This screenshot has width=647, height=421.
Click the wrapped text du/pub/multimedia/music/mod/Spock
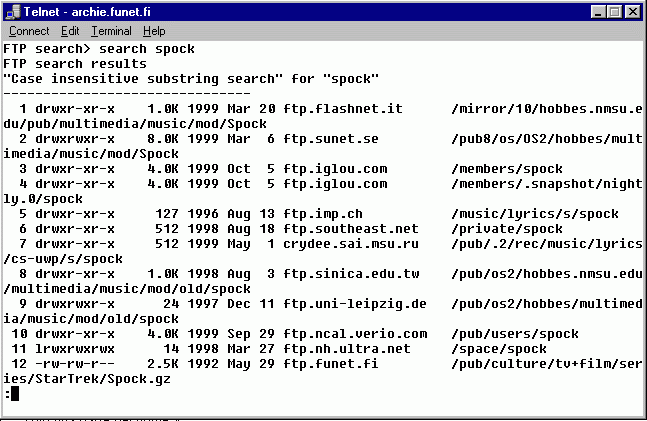point(135,124)
